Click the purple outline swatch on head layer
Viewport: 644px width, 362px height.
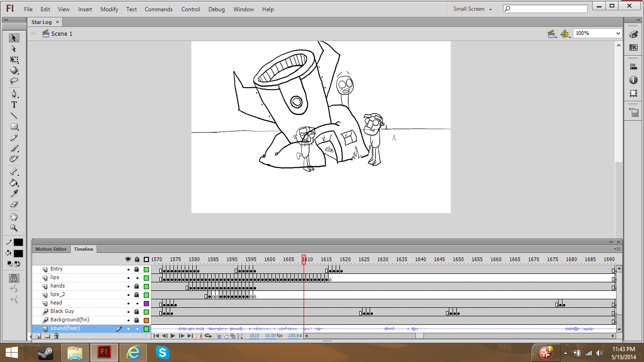[146, 304]
